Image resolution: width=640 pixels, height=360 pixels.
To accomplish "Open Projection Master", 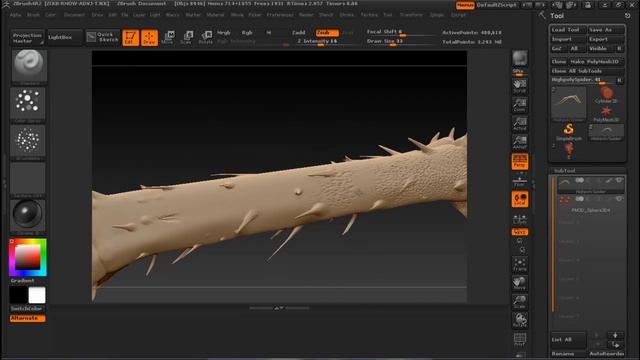I will coord(27,38).
